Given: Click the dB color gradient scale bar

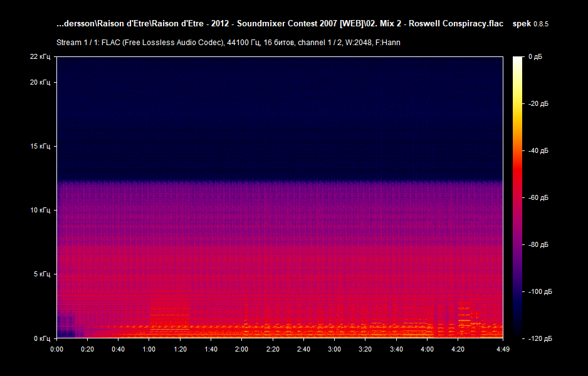Looking at the screenshot, I should pos(518,197).
